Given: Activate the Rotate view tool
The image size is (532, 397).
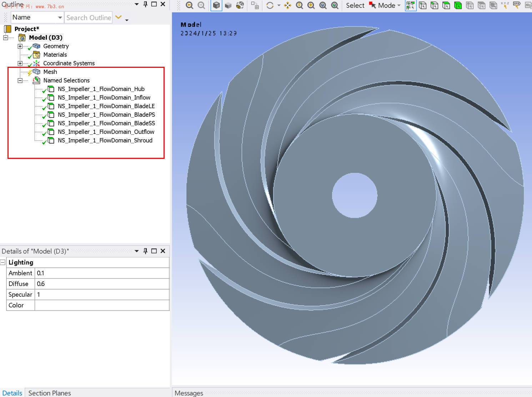Looking at the screenshot, I should tap(270, 5).
